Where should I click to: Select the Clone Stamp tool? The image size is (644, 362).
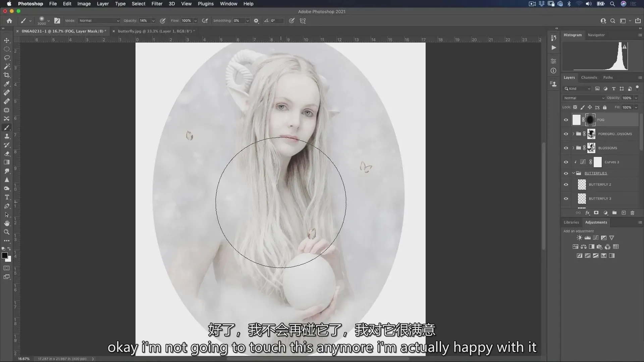click(x=7, y=136)
